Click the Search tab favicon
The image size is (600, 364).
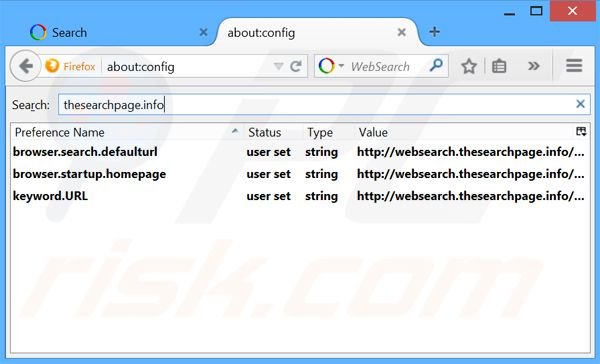click(38, 33)
